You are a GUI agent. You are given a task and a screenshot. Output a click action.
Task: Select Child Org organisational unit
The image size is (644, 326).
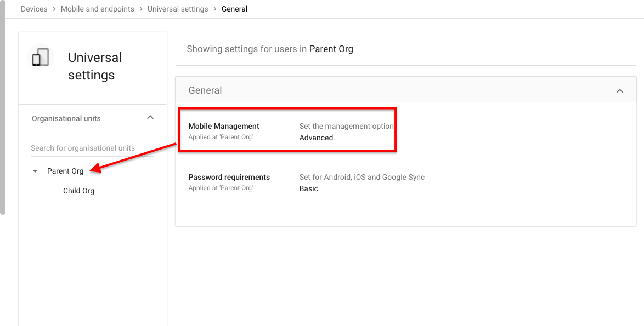78,191
